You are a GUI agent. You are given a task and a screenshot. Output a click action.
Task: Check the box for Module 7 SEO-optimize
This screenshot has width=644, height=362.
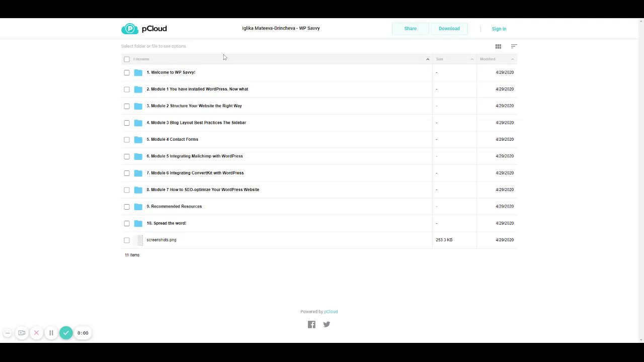click(127, 190)
